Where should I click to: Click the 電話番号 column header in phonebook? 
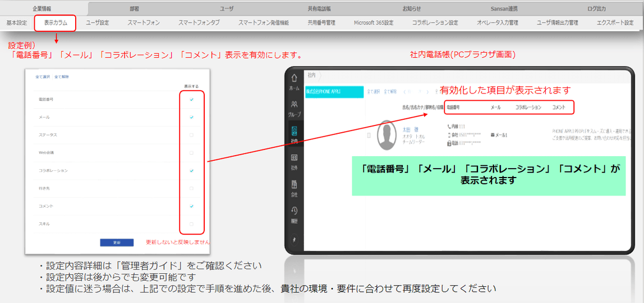[453, 108]
